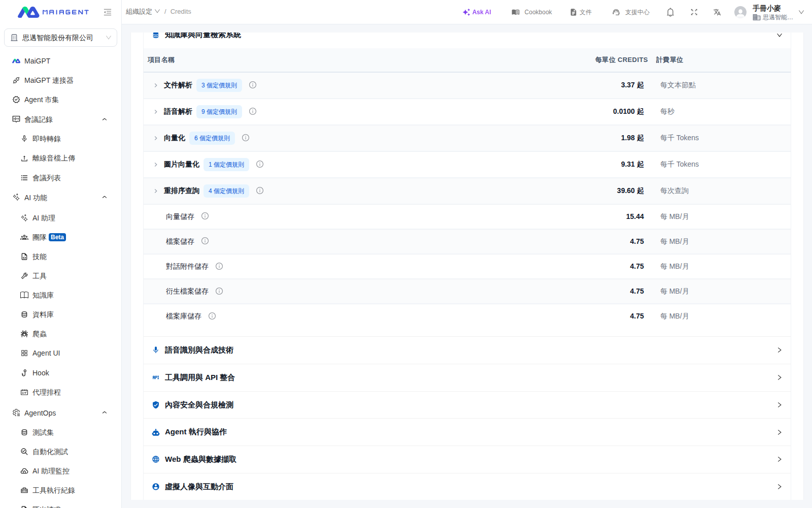Click info icon next to 重排序查詢

tap(260, 190)
